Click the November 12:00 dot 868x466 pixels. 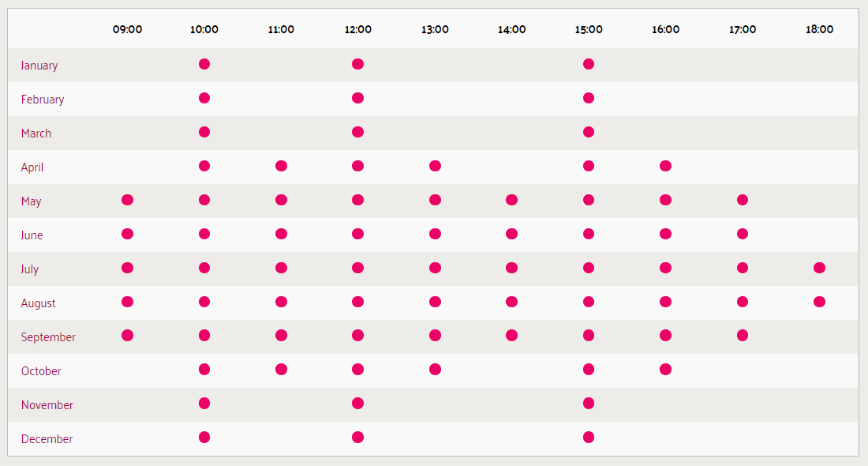pos(358,404)
